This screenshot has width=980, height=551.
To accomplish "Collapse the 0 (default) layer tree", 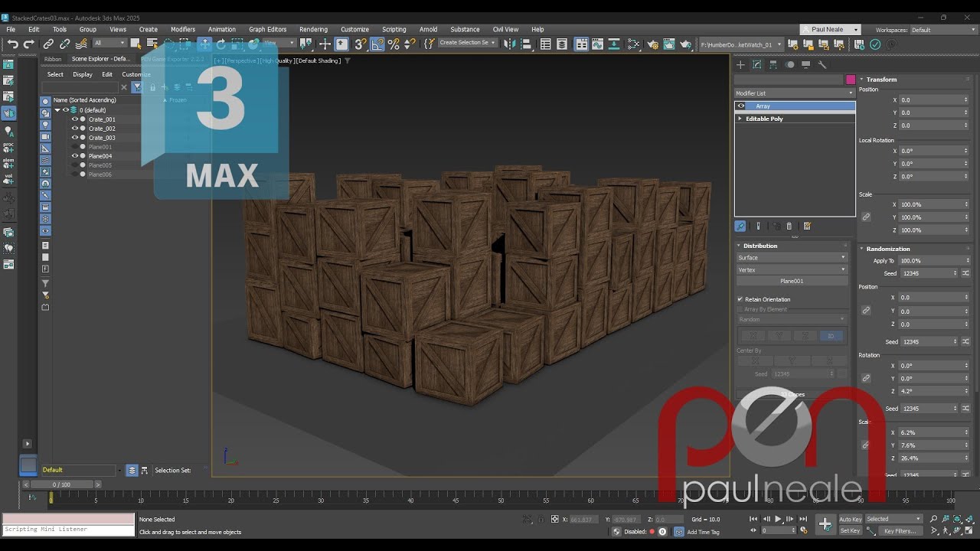I will pos(57,110).
